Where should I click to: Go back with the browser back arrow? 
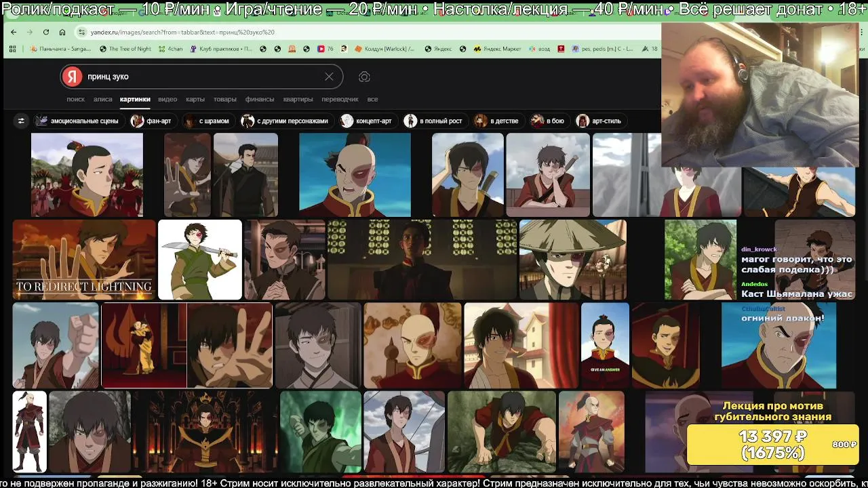pos(14,32)
